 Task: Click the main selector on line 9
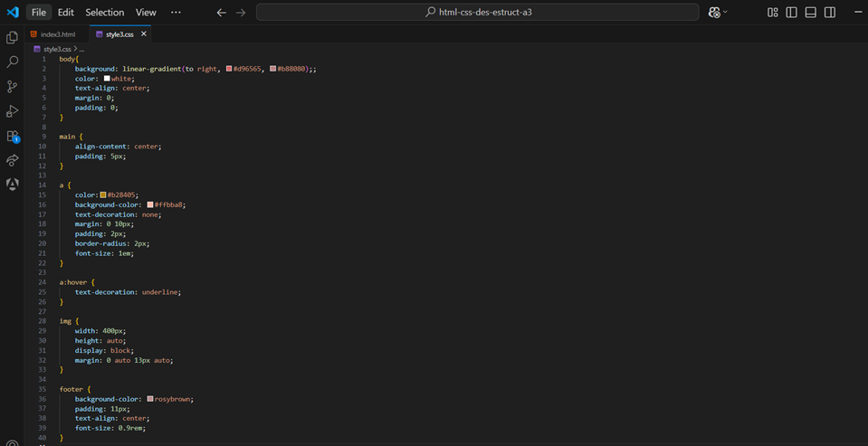pyautogui.click(x=67, y=136)
